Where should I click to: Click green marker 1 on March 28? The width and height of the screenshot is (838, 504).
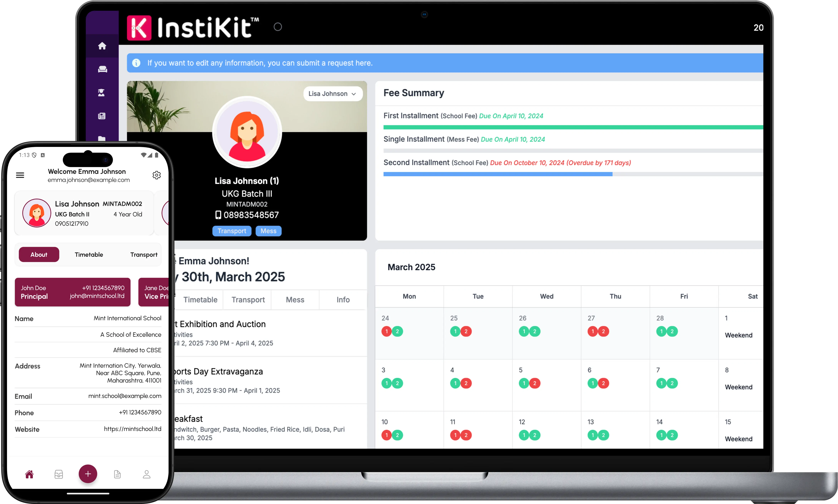(661, 332)
